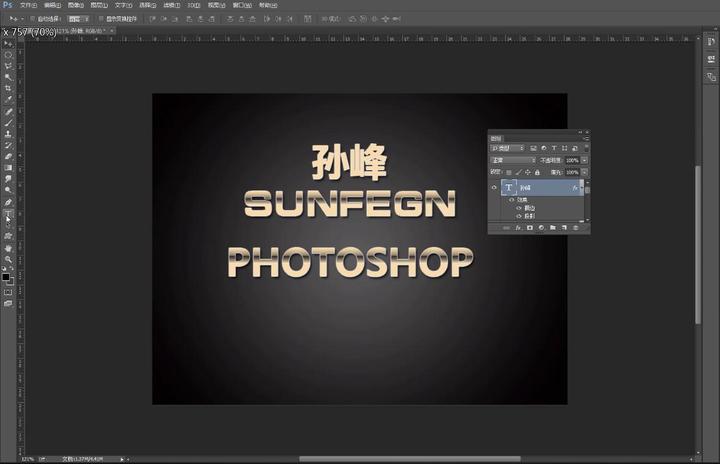Select the Custom Shape tool
This screenshot has width=720, height=464.
(8, 236)
